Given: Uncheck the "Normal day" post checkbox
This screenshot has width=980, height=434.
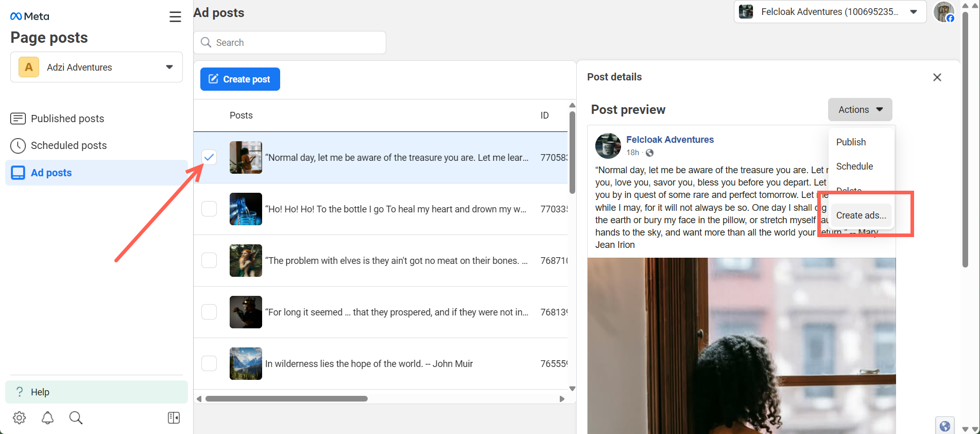Looking at the screenshot, I should point(209,157).
